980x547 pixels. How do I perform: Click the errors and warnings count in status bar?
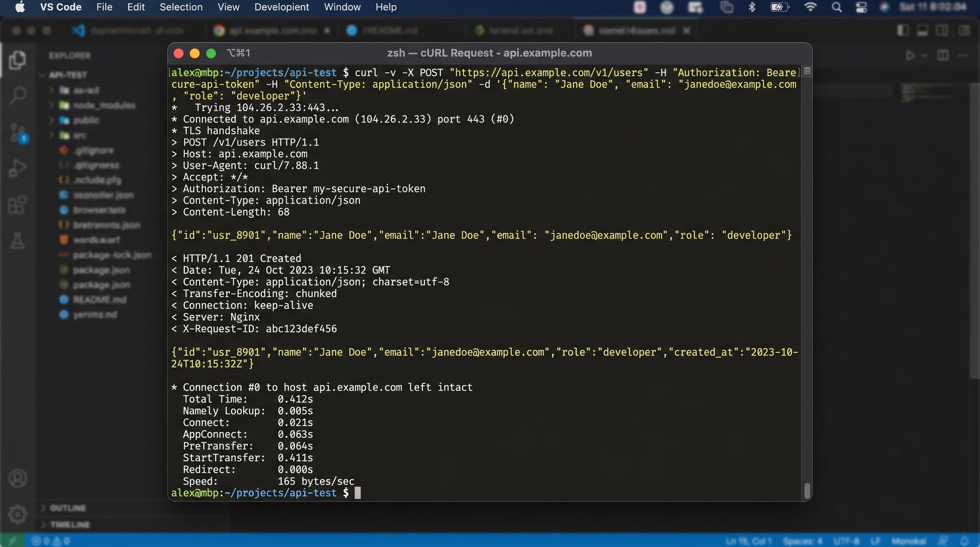(x=51, y=541)
